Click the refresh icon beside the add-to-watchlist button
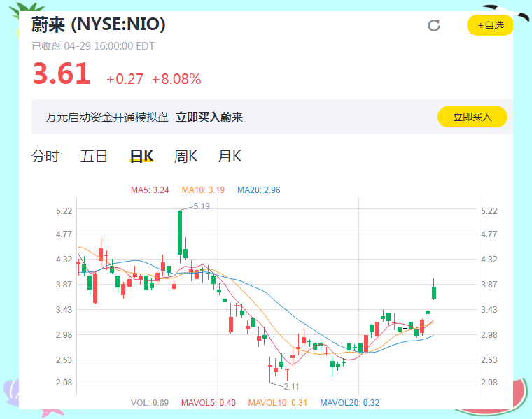The image size is (532, 419). (433, 25)
